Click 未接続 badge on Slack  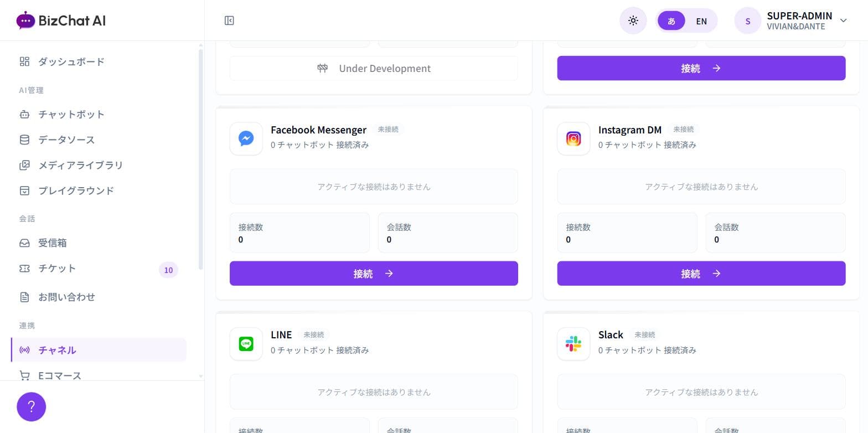[x=645, y=334]
